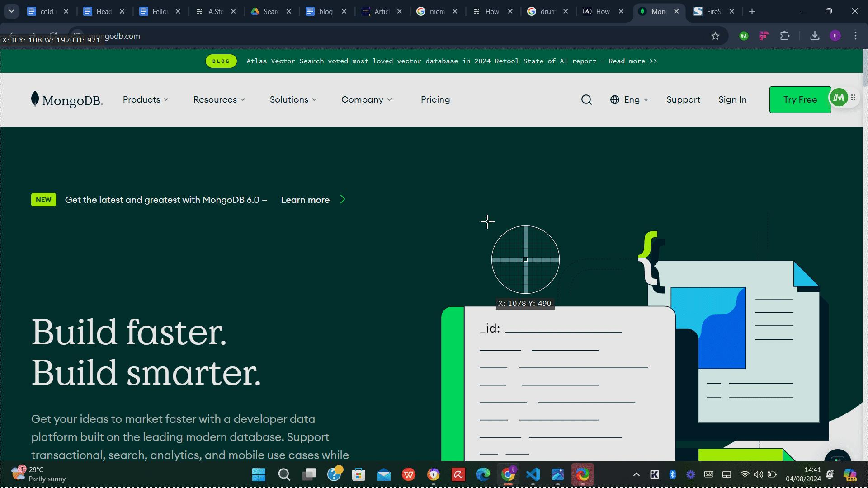The image size is (868, 488).
Task: Switch to the FireS browser tab
Action: 713,12
